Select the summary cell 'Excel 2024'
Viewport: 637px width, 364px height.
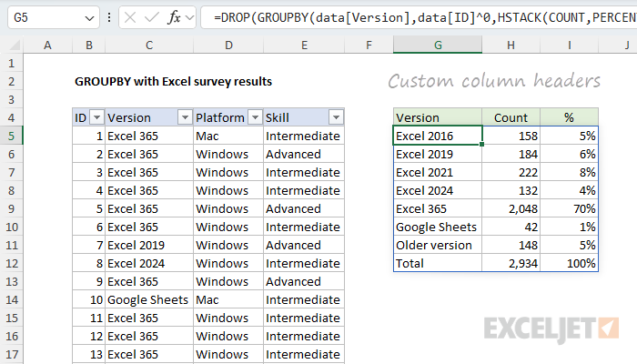pyautogui.click(x=438, y=190)
